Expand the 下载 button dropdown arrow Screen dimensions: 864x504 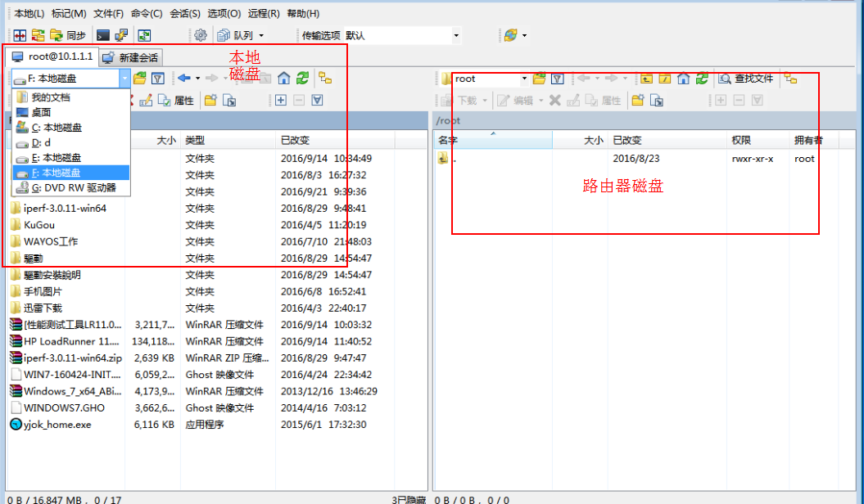tap(484, 101)
